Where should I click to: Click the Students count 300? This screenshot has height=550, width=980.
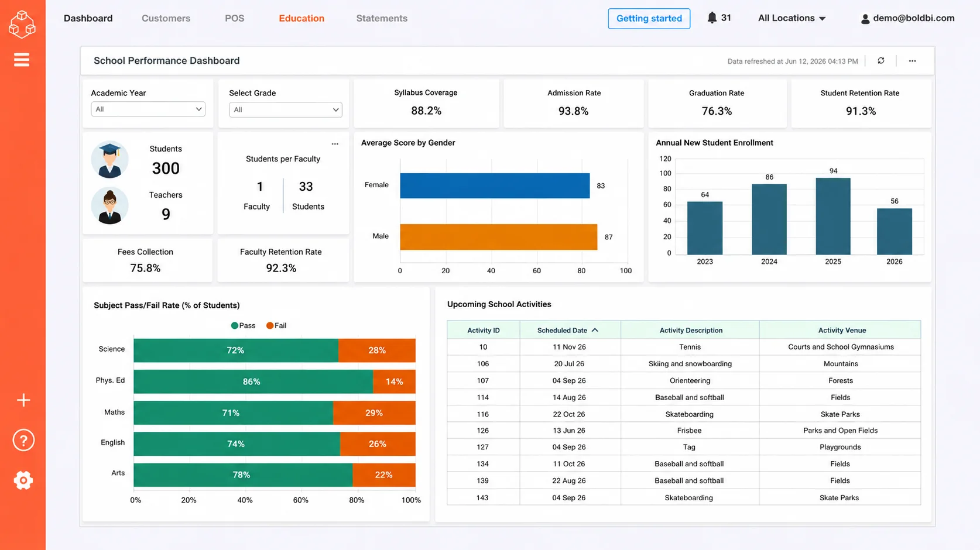pyautogui.click(x=166, y=169)
